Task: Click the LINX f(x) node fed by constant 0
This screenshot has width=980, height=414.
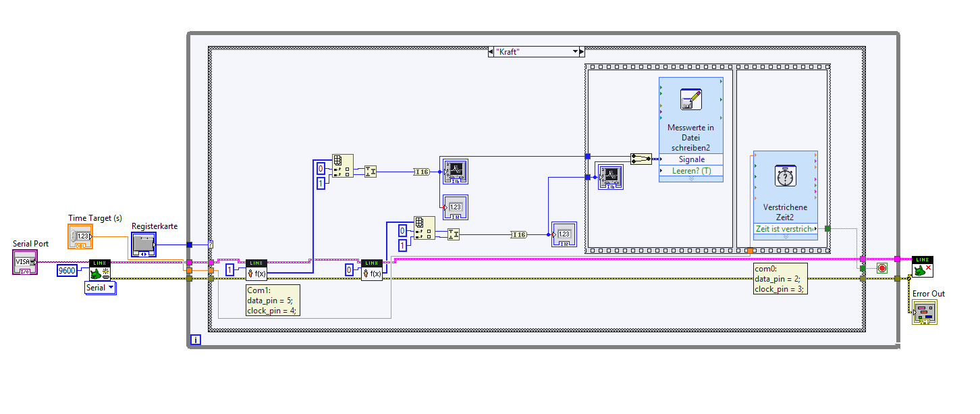Action: pyautogui.click(x=372, y=269)
